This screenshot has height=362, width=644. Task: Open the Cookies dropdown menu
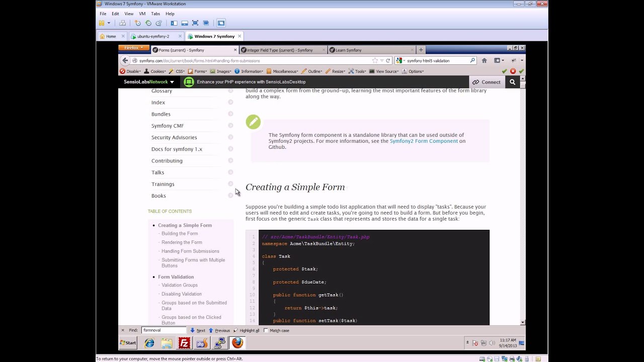click(x=155, y=71)
